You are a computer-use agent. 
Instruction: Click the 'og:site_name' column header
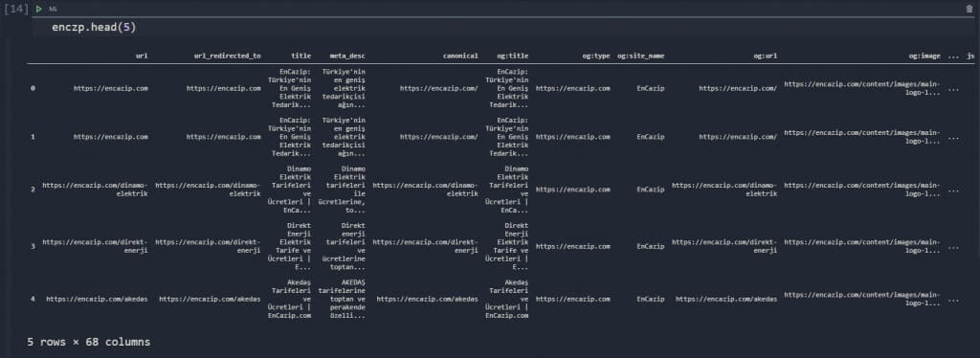pos(640,56)
